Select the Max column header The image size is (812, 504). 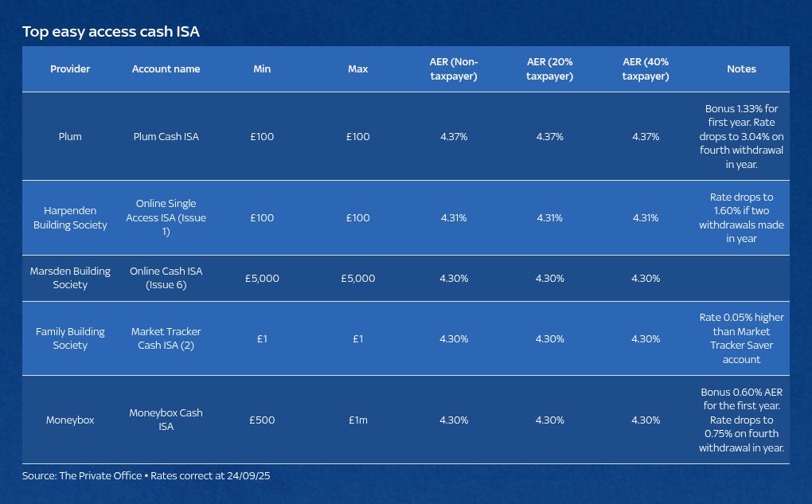coord(358,69)
